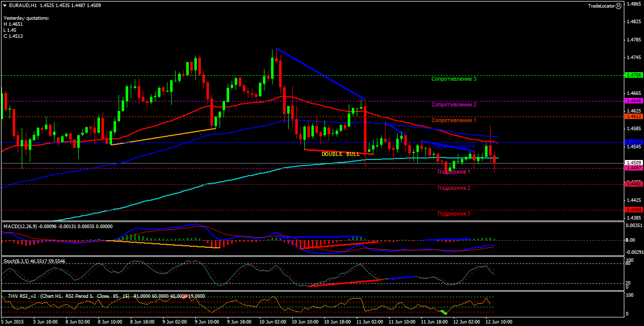Select the 'Поддержка 2' level label
The width and height of the screenshot is (644, 326).
pos(454,188)
